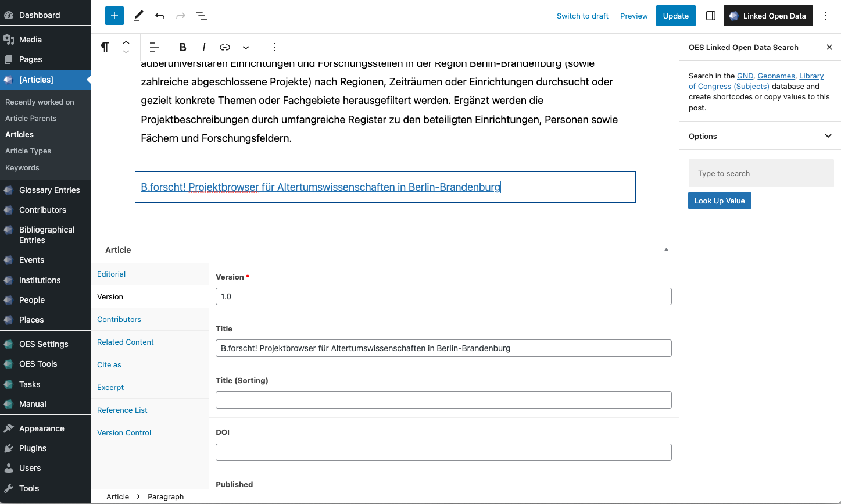Open [Articles] menu in sidebar
Screen dimensions: 841x504
[45, 80]
